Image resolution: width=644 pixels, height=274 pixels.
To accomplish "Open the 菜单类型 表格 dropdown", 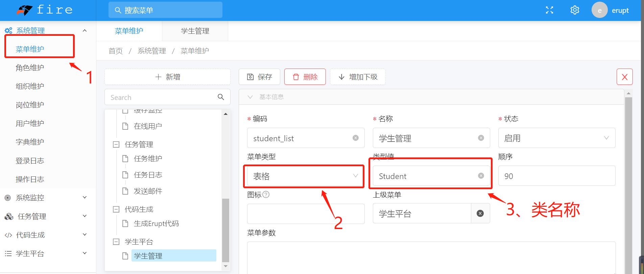I will pyautogui.click(x=306, y=176).
